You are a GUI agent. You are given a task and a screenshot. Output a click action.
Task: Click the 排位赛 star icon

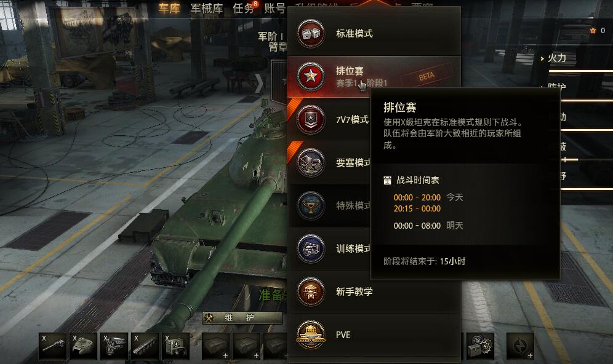click(311, 76)
